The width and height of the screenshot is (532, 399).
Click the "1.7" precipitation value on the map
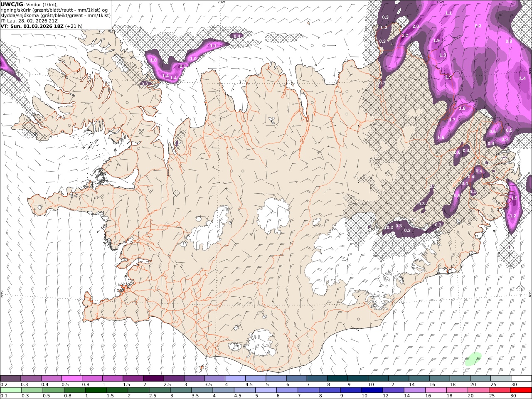[452, 120]
